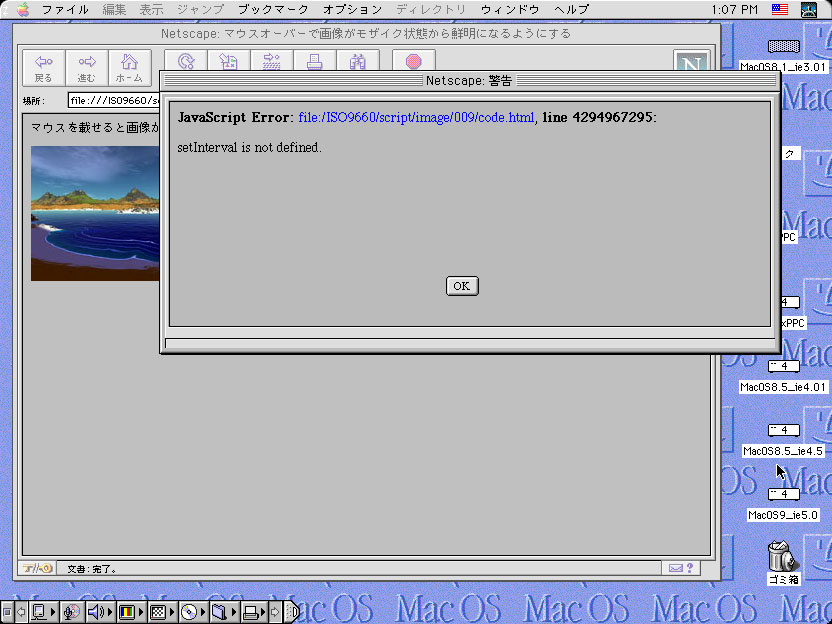This screenshot has height=624, width=832.
Task: Click the red Stop toolbar icon
Action: [414, 62]
